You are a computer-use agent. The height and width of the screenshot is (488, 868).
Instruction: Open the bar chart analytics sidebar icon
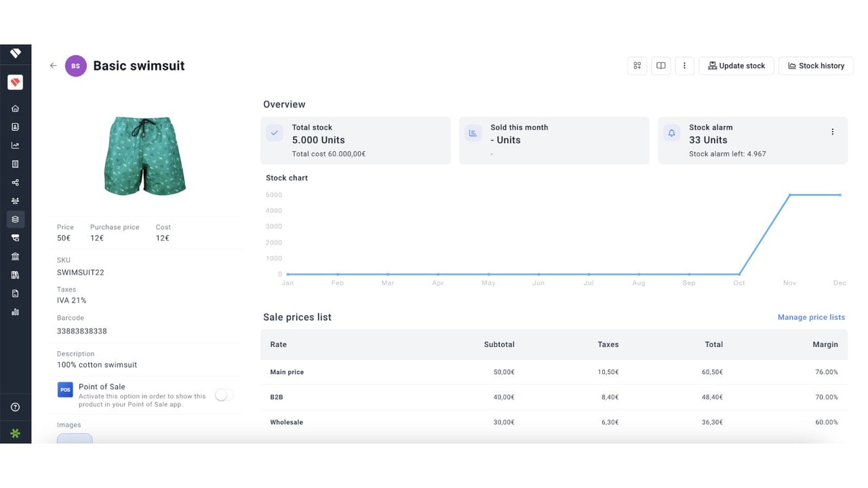click(15, 312)
